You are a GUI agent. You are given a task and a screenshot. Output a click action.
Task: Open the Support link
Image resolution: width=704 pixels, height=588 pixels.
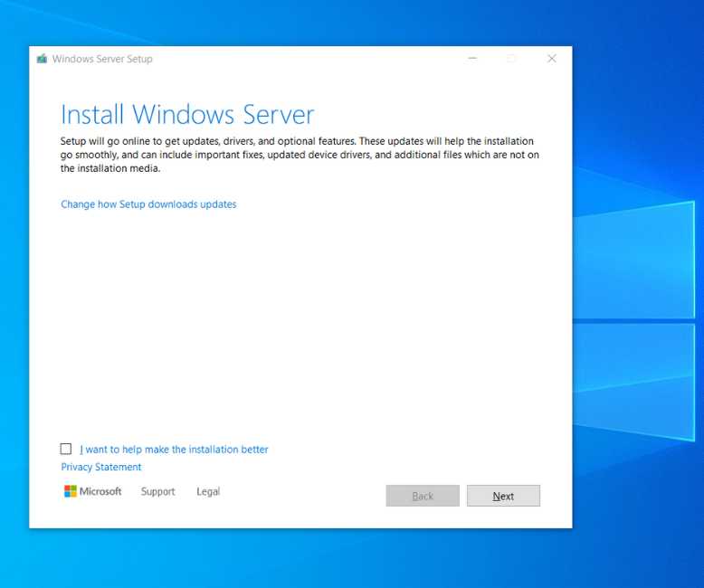[x=157, y=492]
